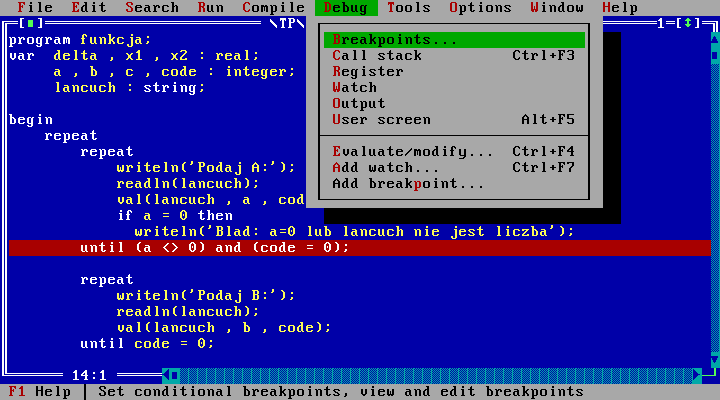Click F1 Help in status bar
The image size is (720, 400).
coord(39,392)
